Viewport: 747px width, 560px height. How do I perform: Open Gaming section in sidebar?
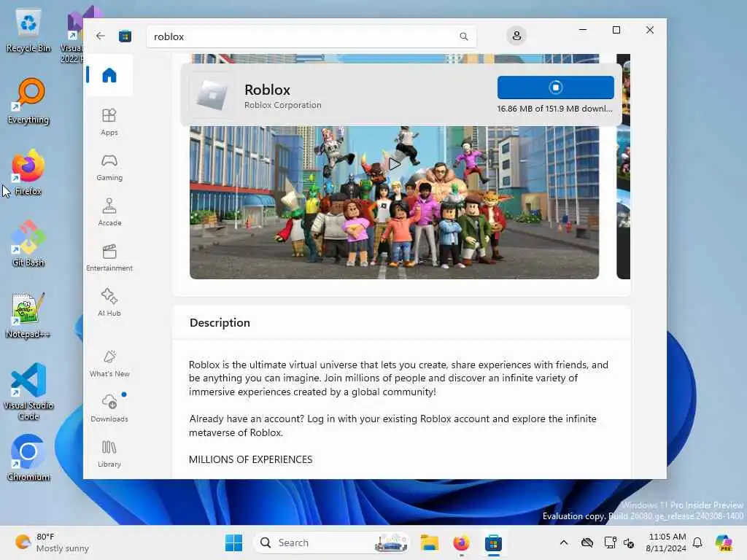[109, 167]
